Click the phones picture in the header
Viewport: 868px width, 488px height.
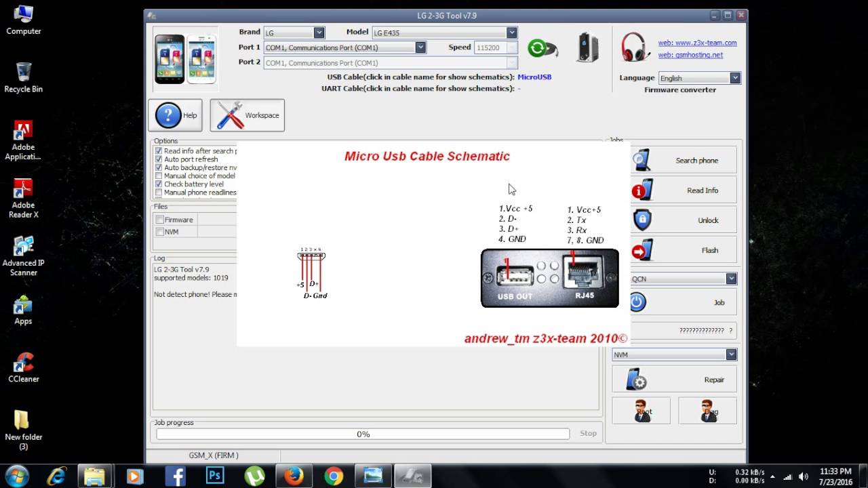185,60
